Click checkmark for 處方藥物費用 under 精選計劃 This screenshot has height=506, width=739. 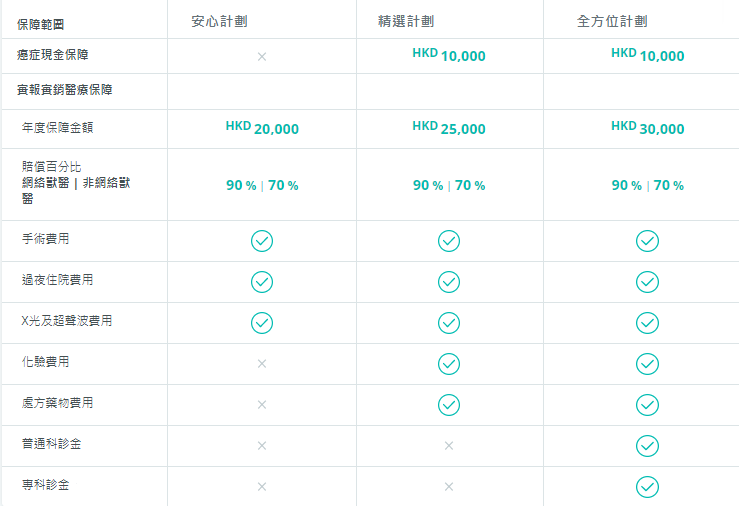[449, 405]
